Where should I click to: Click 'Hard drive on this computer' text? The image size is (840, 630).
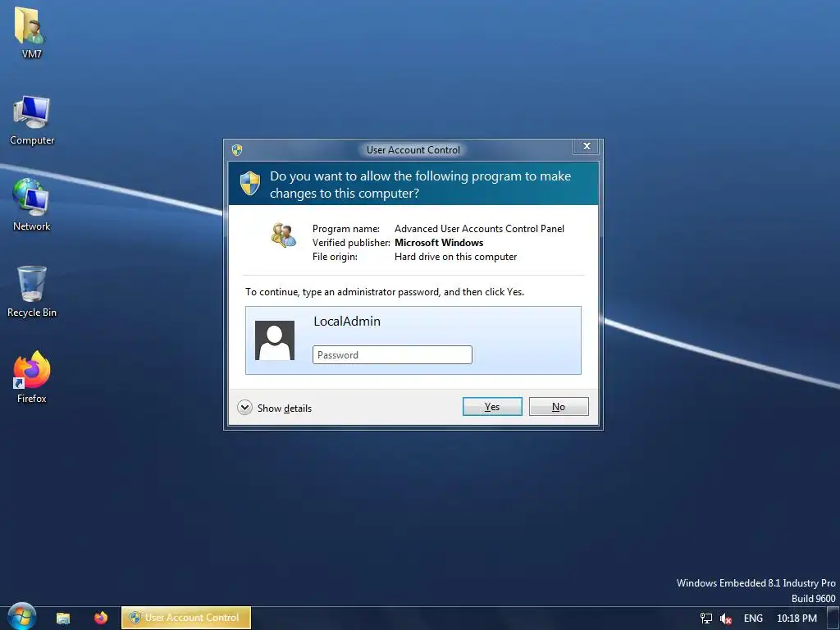[x=455, y=257]
